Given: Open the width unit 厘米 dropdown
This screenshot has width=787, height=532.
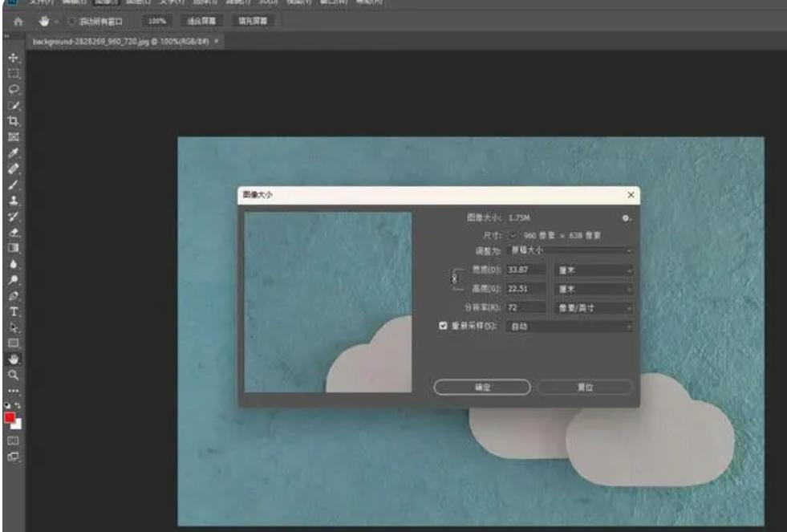Looking at the screenshot, I should point(594,270).
